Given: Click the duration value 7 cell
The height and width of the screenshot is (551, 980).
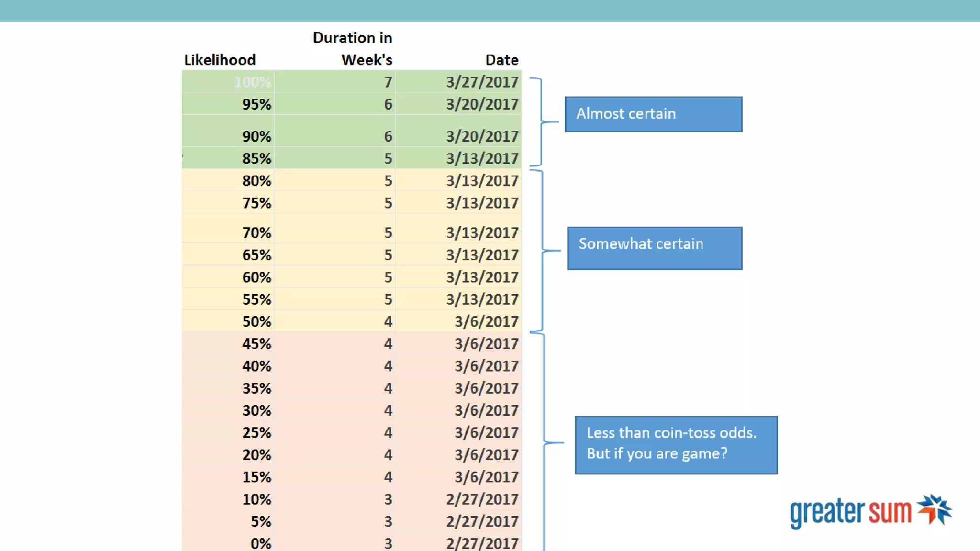Looking at the screenshot, I should coord(388,82).
